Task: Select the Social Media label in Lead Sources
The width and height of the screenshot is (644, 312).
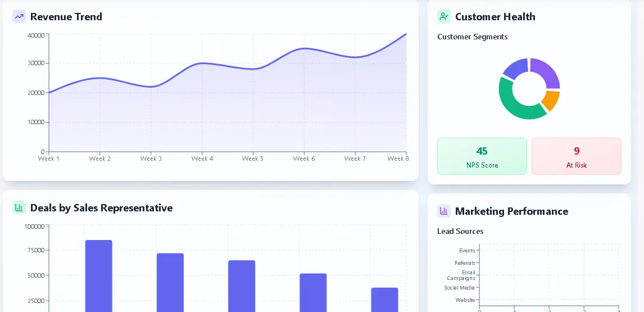Action: pyautogui.click(x=459, y=287)
